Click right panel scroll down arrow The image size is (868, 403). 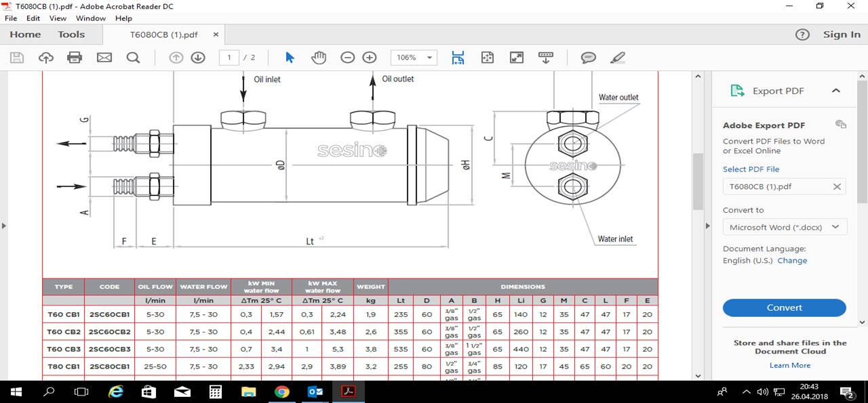click(x=863, y=322)
